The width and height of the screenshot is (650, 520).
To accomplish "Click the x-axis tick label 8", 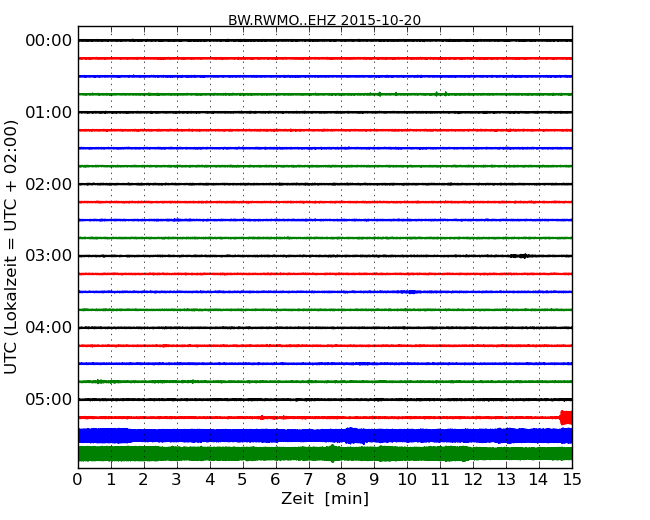I will click(x=341, y=480).
